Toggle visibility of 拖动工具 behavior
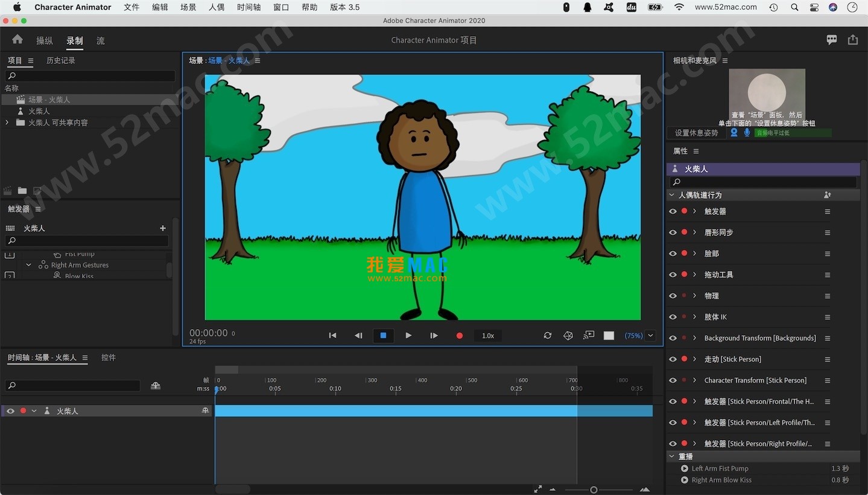The width and height of the screenshot is (868, 495). pyautogui.click(x=673, y=275)
